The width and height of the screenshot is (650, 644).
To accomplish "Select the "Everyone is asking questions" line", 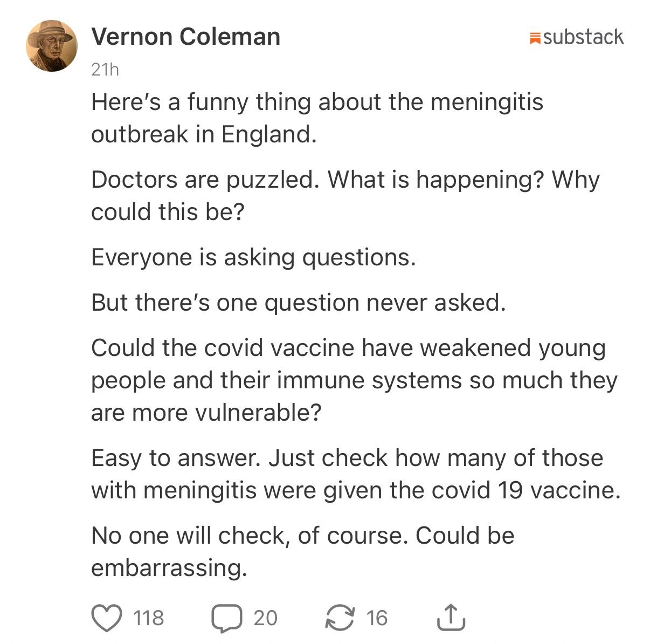I will click(x=253, y=257).
